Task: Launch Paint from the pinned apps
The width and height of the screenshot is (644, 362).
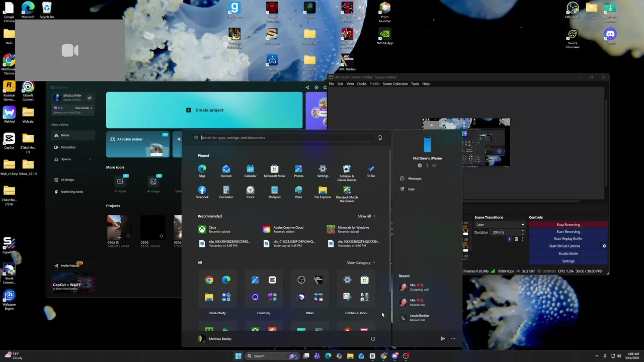Action: [x=298, y=192]
